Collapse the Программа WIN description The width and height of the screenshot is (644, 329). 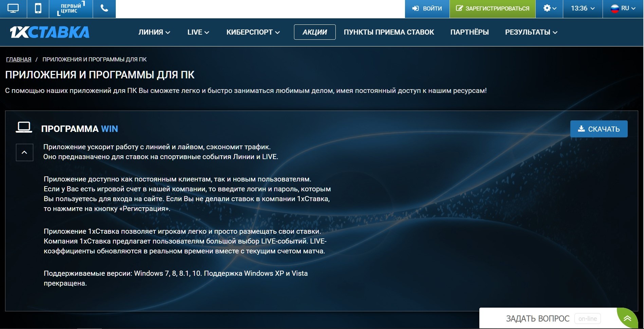point(24,152)
